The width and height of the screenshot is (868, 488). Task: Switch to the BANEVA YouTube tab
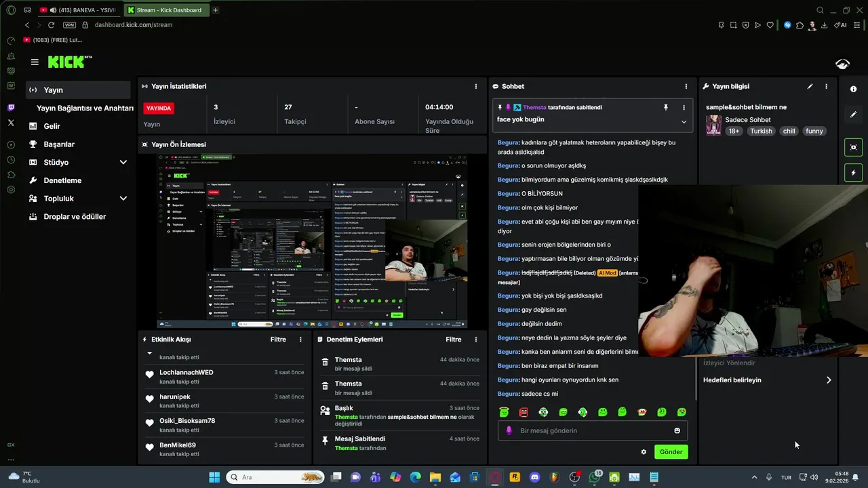pyautogui.click(x=78, y=10)
